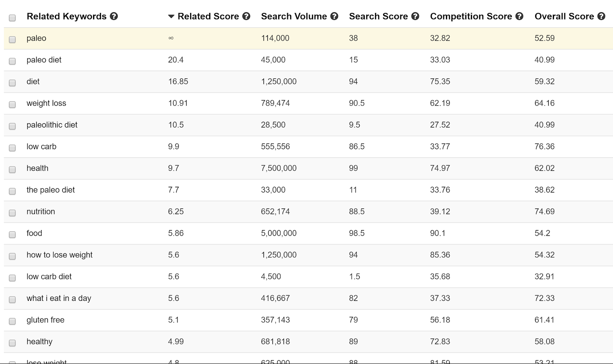Click the keyword 'how to lose weight'
Viewport: 613px width, 364px height.
(x=59, y=255)
